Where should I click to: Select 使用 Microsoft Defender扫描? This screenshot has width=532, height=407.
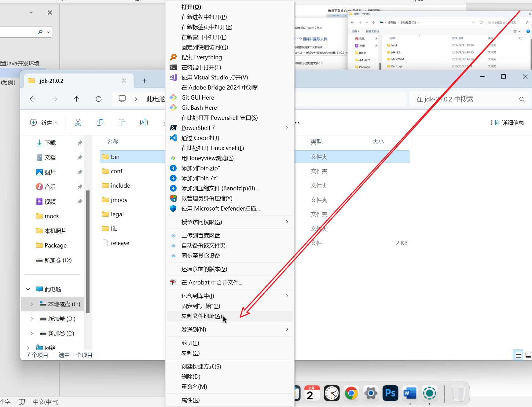click(x=230, y=208)
